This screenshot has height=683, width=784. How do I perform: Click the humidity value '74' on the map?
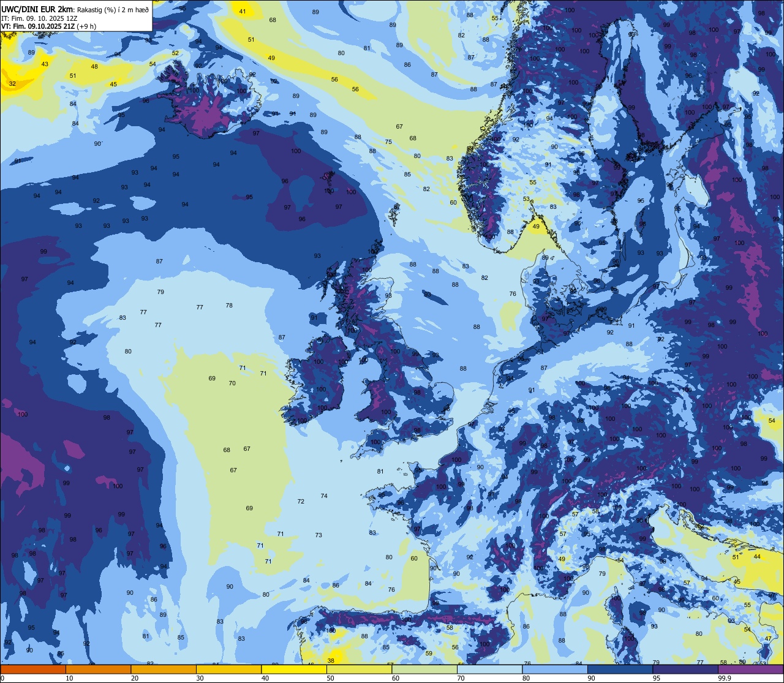pos(324,496)
